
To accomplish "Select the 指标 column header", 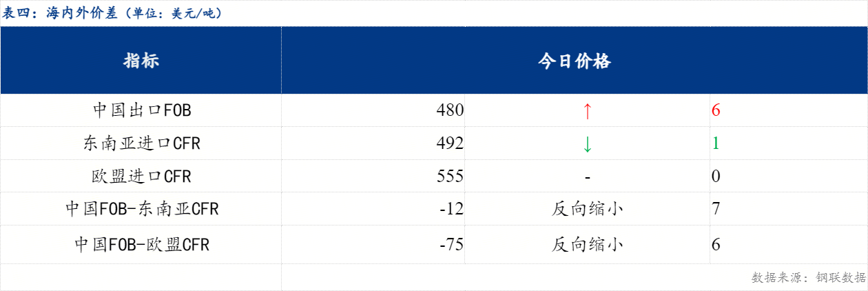I will 141,61.
